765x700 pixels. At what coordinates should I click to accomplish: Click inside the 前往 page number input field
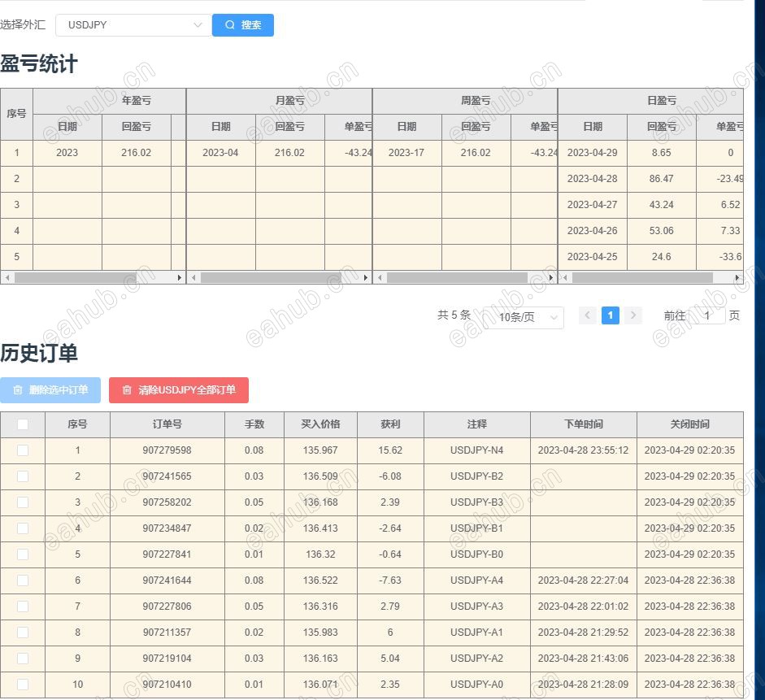706,315
